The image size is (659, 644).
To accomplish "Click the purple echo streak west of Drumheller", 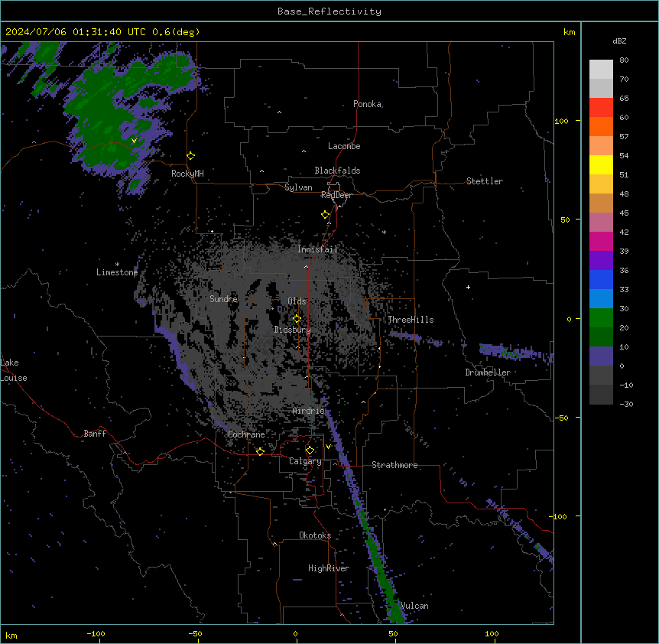I will 415,338.
